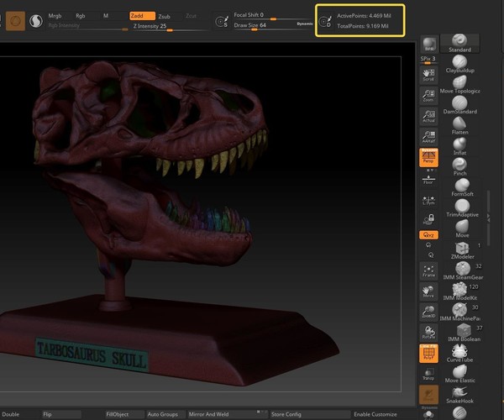Choose the IMM SteamGear brush

coord(463,270)
